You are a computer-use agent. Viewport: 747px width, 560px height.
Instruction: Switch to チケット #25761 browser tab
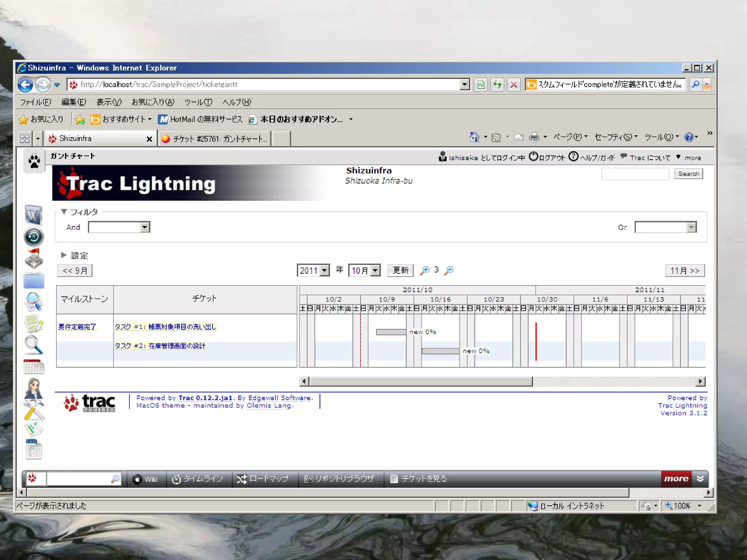tap(215, 139)
